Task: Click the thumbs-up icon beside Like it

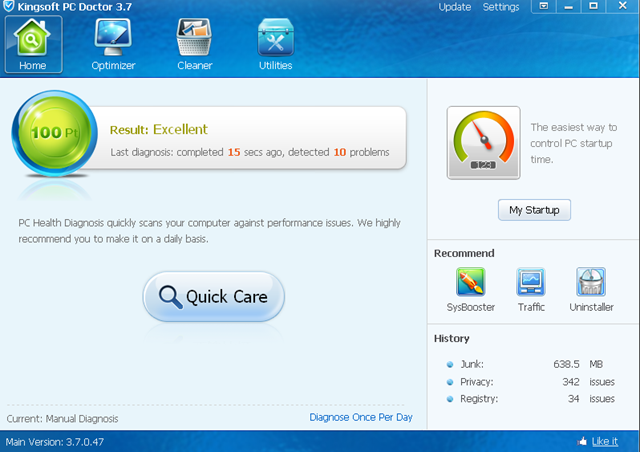Action: (582, 441)
